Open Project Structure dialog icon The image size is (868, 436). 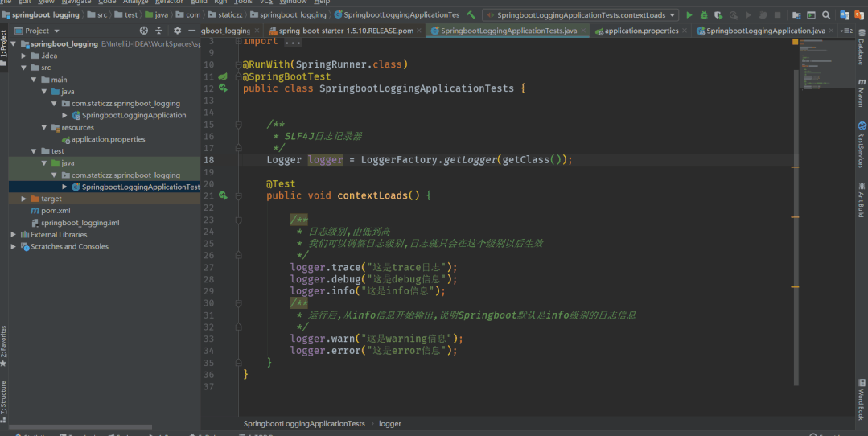tap(796, 15)
